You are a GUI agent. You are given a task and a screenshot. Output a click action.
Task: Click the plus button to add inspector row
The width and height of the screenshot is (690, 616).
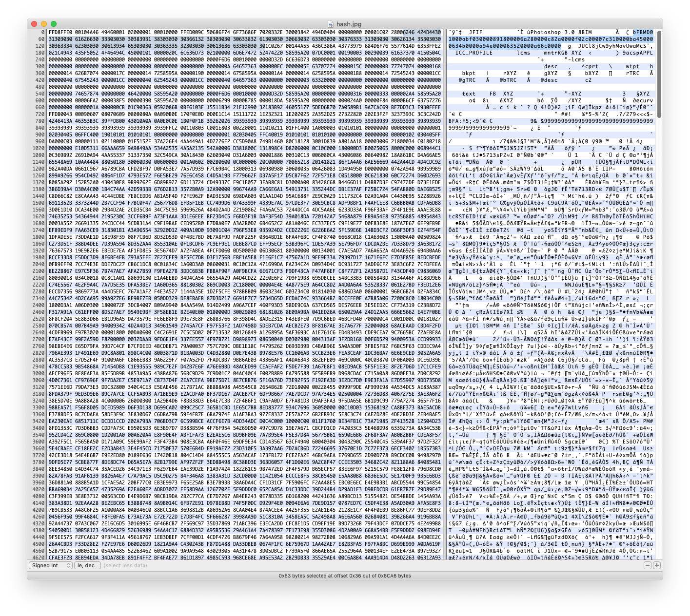coord(657,565)
